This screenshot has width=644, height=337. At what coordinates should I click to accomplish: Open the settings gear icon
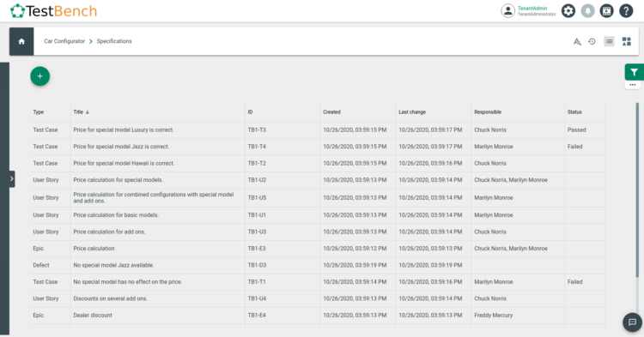pyautogui.click(x=568, y=10)
